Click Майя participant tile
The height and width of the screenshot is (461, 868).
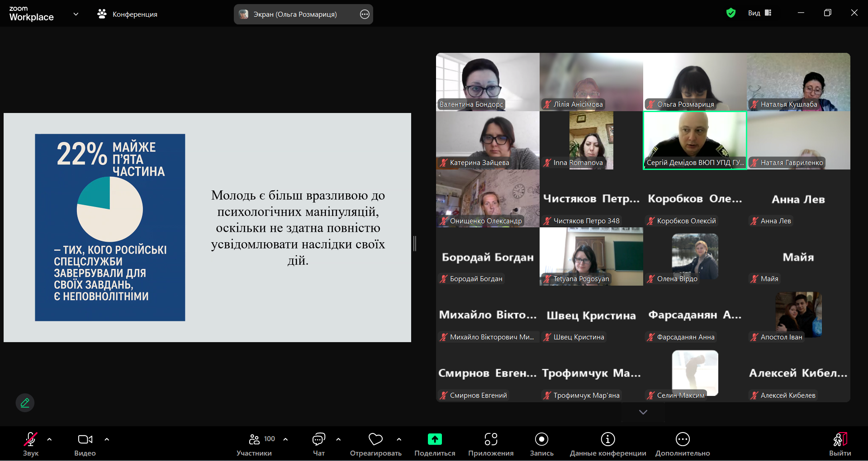(798, 256)
